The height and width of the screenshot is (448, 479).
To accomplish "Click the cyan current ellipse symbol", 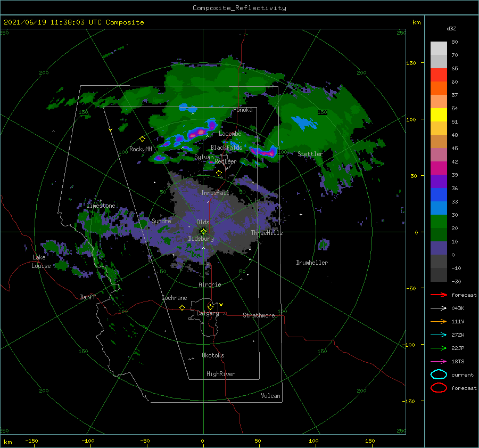I will pos(439,374).
